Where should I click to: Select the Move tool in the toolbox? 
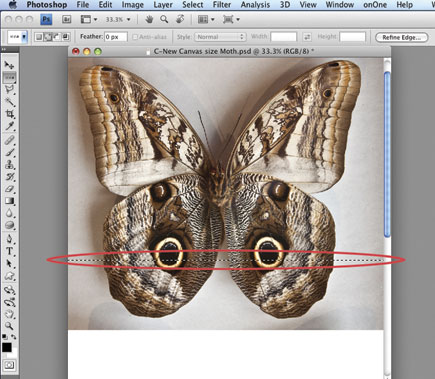coord(9,65)
